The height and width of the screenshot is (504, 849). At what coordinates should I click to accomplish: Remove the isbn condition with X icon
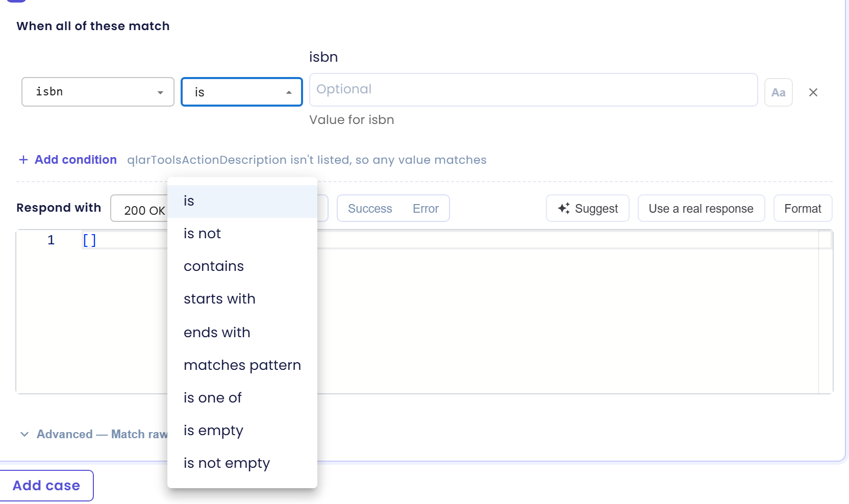pos(813,92)
